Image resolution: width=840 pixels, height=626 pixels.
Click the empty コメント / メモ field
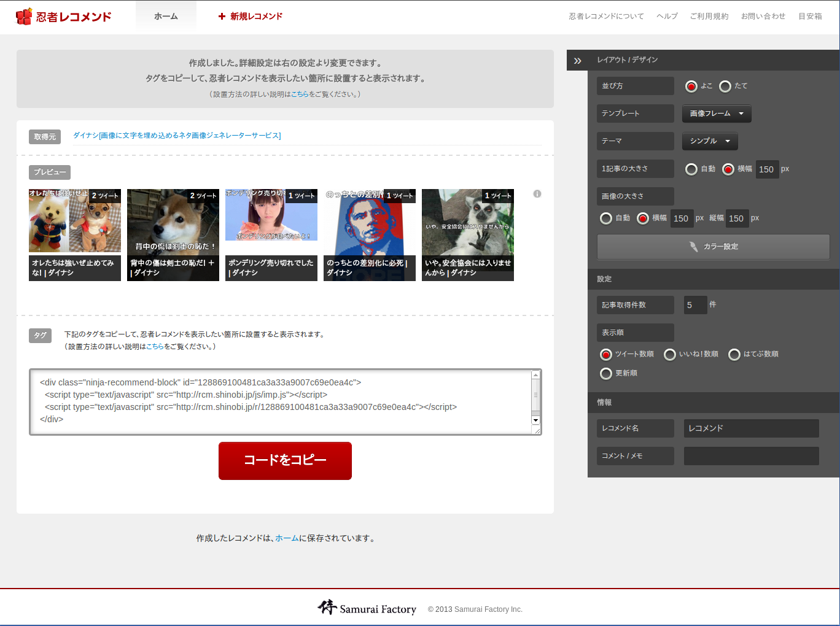pyautogui.click(x=752, y=456)
